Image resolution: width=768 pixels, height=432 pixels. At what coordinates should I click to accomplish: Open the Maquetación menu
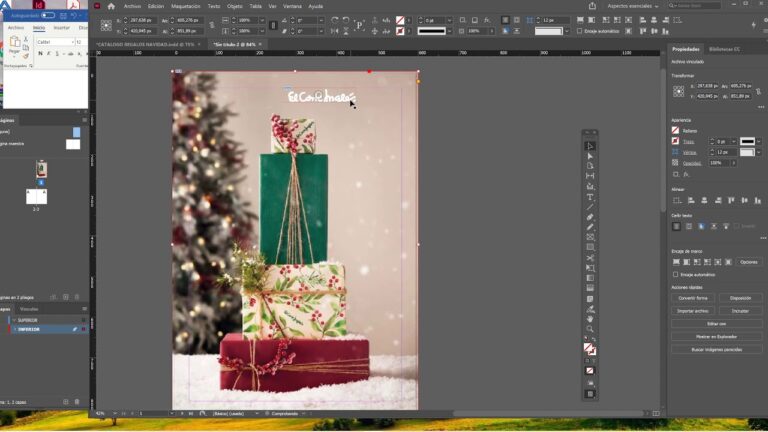click(x=185, y=6)
